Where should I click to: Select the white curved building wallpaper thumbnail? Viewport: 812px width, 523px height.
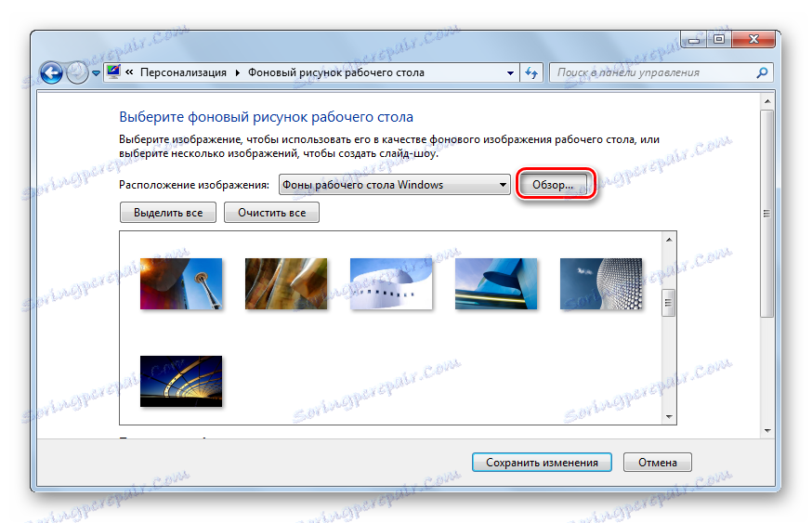point(391,283)
